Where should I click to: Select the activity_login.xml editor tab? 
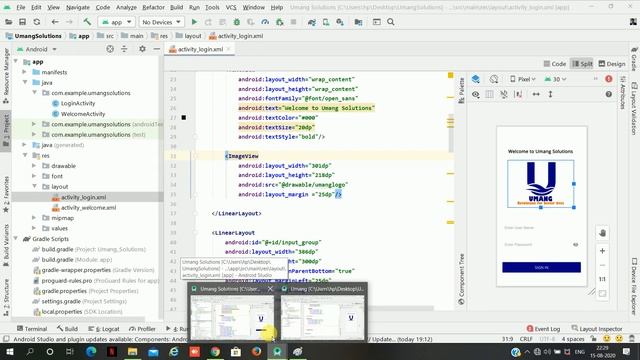(x=200, y=49)
